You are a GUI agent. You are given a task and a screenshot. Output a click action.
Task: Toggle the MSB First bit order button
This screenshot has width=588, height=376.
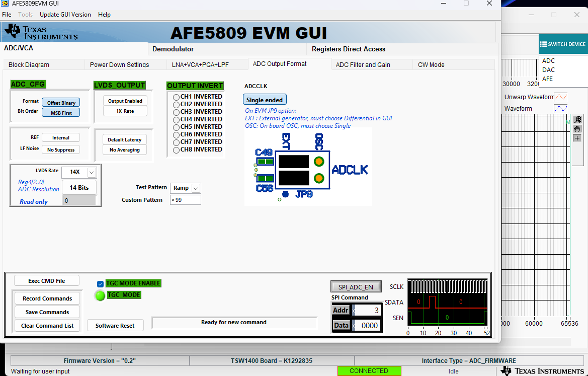tap(61, 112)
